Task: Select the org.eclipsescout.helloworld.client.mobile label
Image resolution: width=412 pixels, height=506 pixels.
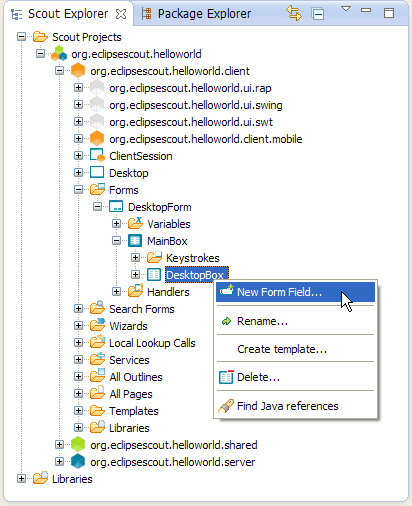Action: (x=206, y=139)
